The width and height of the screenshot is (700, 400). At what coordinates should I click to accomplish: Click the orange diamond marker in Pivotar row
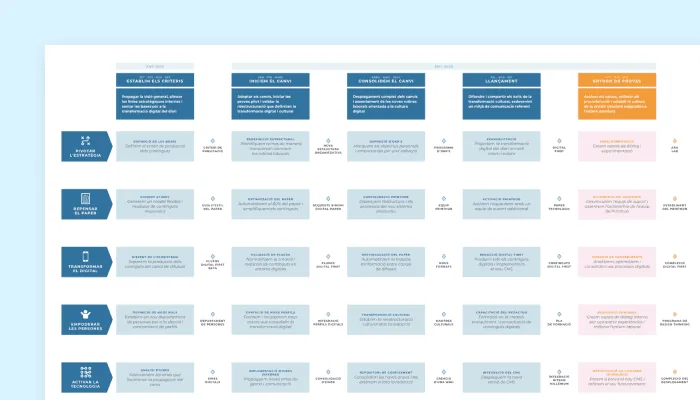675,141
